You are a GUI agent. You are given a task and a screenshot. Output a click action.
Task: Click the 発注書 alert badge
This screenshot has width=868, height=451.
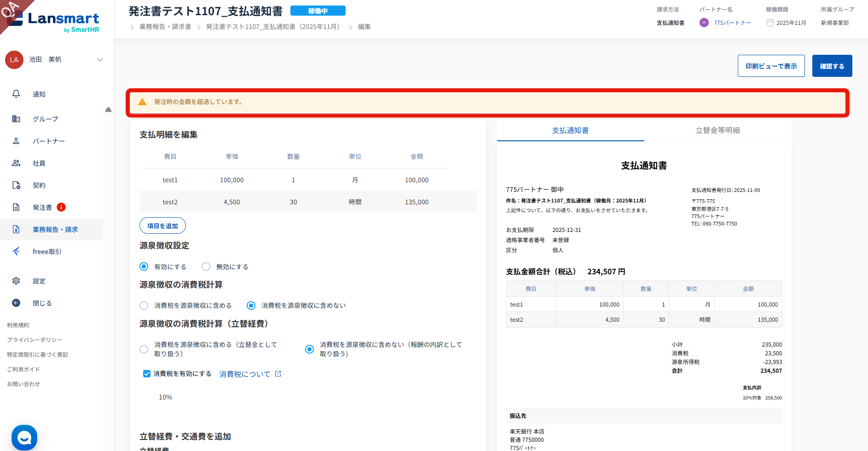pos(61,207)
